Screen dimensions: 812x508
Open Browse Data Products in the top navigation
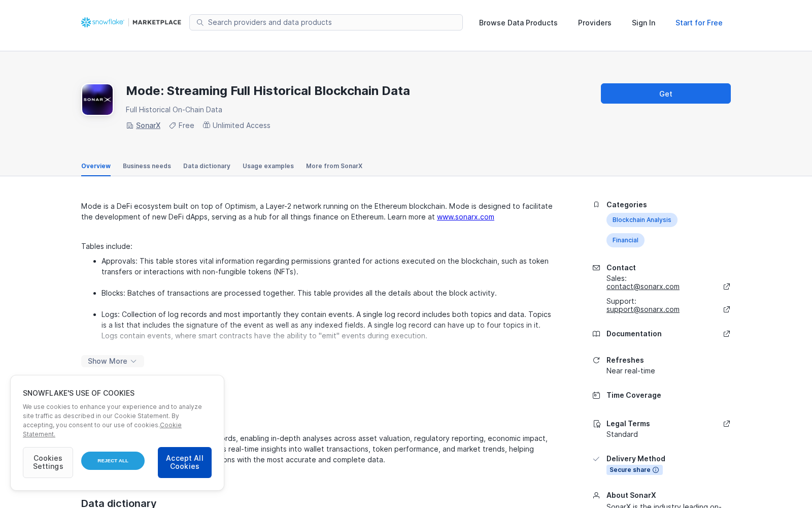point(518,23)
